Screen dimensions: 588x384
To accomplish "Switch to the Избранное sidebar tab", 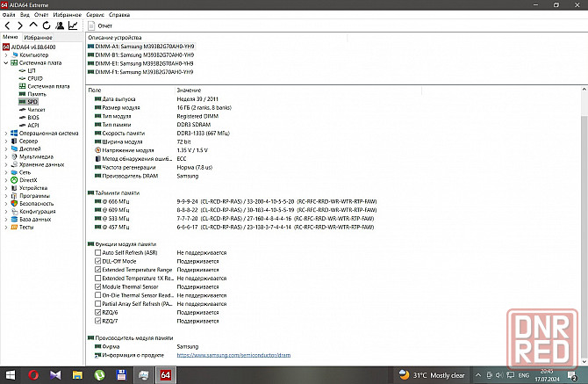I will (38, 37).
